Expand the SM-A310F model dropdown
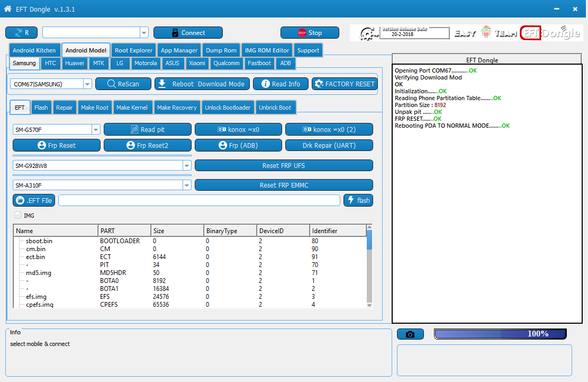 pos(187,185)
